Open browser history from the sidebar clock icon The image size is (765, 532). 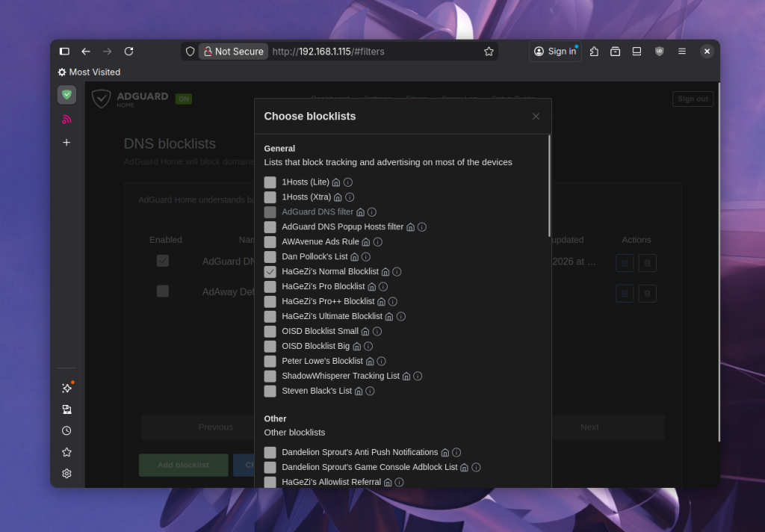66,431
